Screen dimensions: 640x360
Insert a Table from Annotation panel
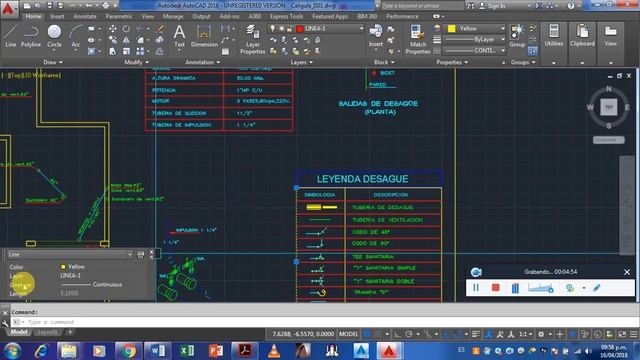point(225,51)
